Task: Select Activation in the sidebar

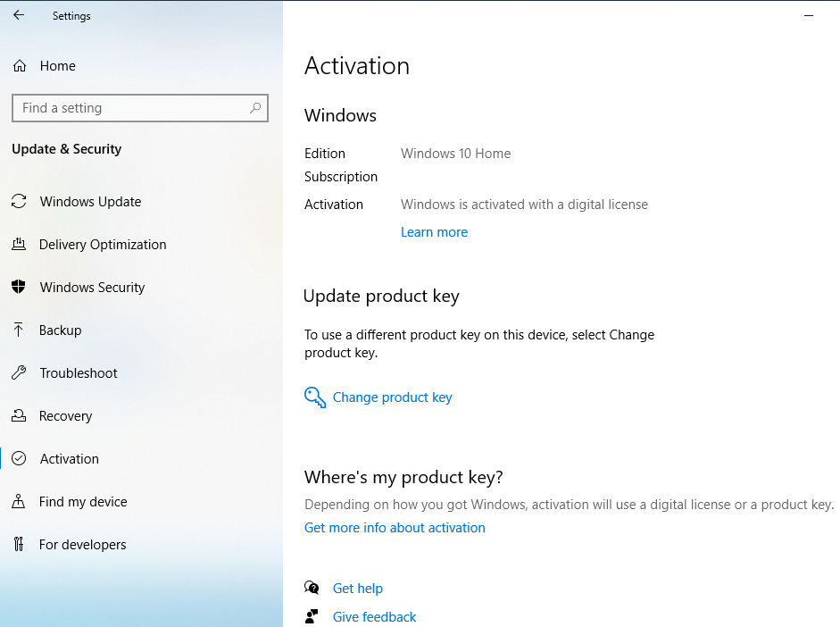Action: click(69, 459)
